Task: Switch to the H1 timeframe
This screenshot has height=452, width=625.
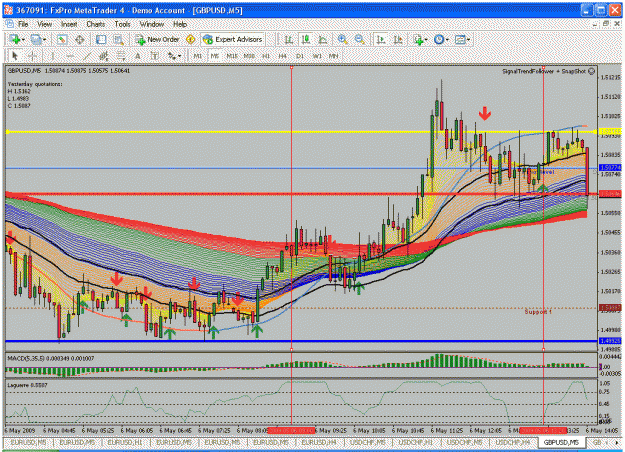Action: pyautogui.click(x=266, y=56)
